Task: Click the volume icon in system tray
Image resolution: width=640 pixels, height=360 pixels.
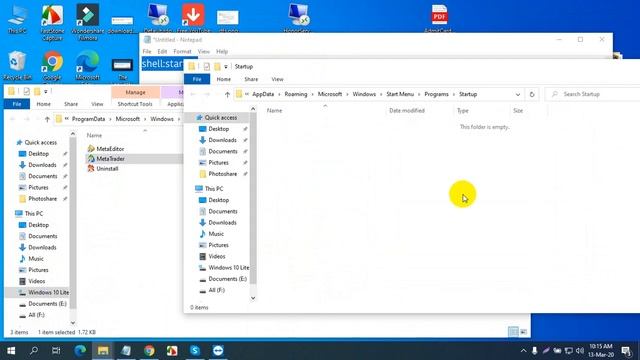Action: pyautogui.click(x=580, y=351)
